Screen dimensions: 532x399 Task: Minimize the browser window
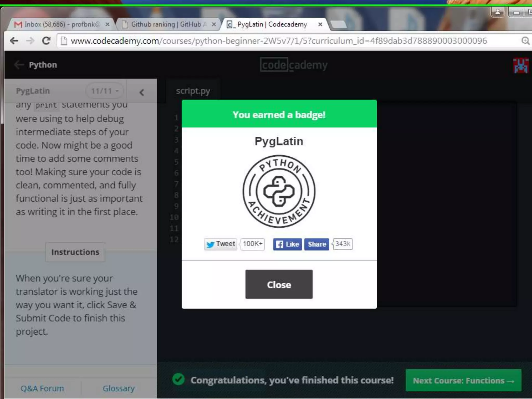point(516,12)
